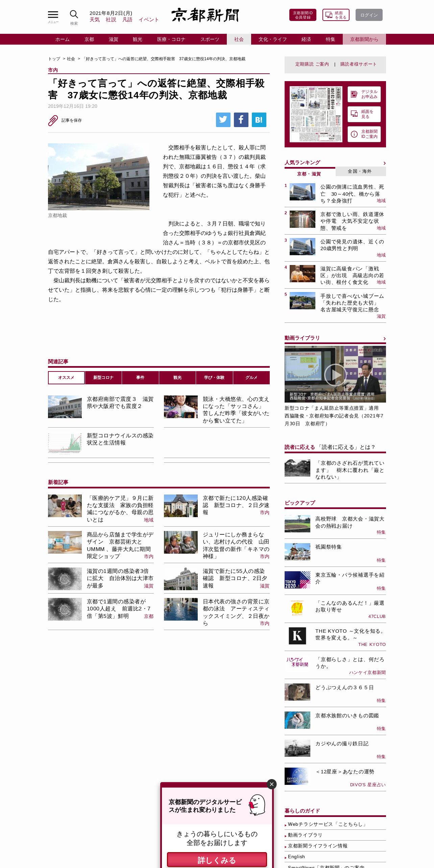
Task: Expand 人気ランキング with the arrow
Action: click(x=384, y=163)
